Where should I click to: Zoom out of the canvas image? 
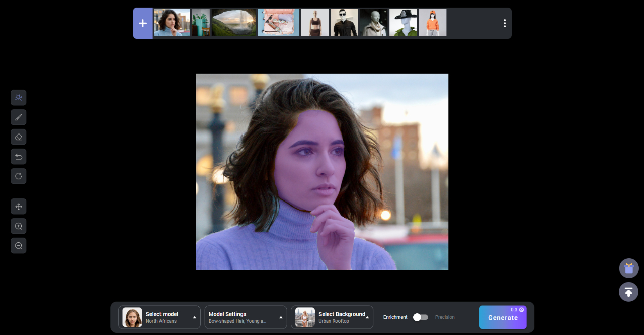(18, 245)
